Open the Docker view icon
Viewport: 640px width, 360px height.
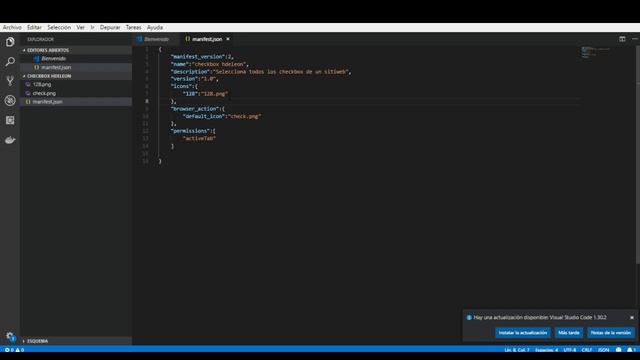pos(10,140)
